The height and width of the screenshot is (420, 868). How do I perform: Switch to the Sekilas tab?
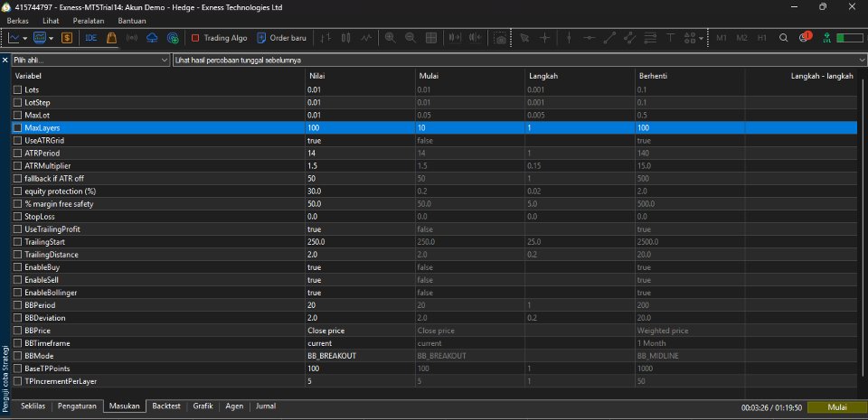coord(33,406)
